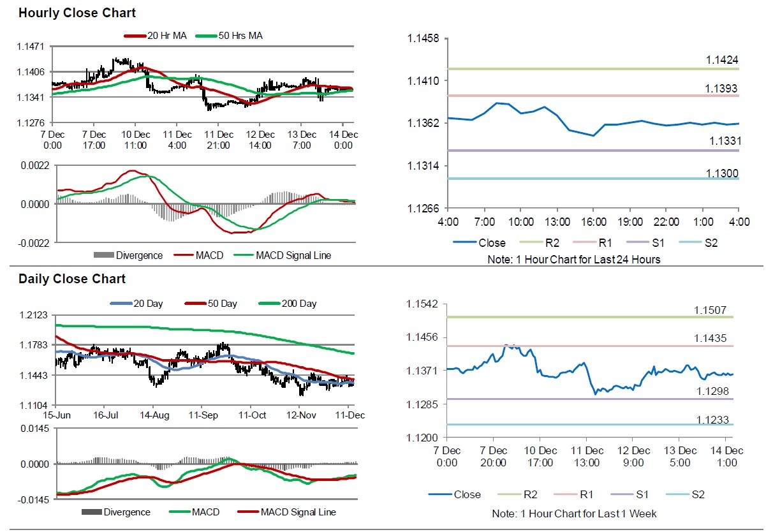
Task: Select the Daily Close Chart heading
Action: [72, 279]
